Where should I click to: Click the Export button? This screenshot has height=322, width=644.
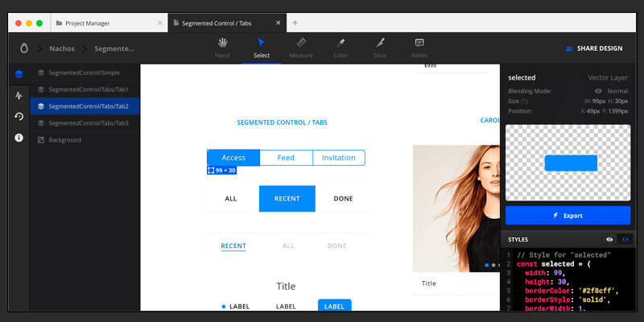(x=568, y=216)
